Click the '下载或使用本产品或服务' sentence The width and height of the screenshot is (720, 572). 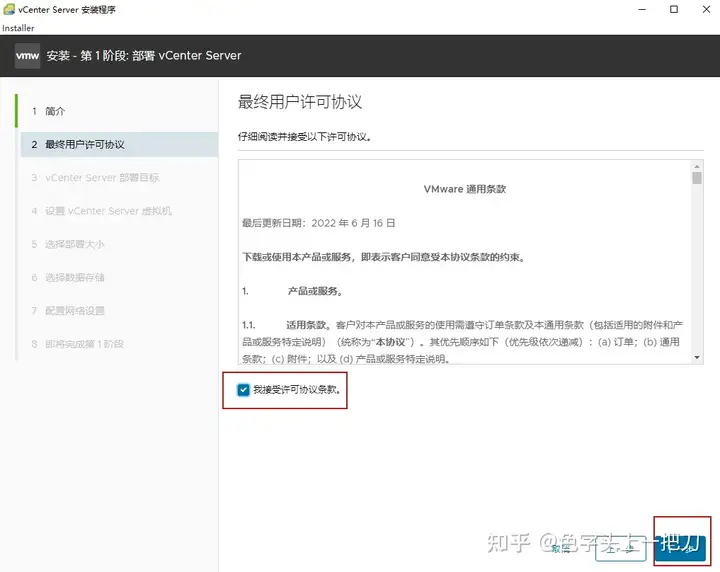click(383, 257)
